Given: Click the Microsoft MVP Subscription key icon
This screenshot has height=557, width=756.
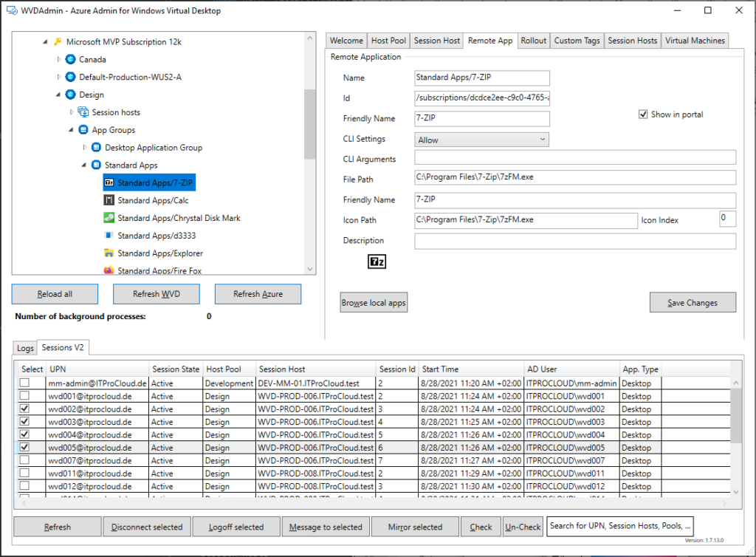Looking at the screenshot, I should pyautogui.click(x=58, y=42).
